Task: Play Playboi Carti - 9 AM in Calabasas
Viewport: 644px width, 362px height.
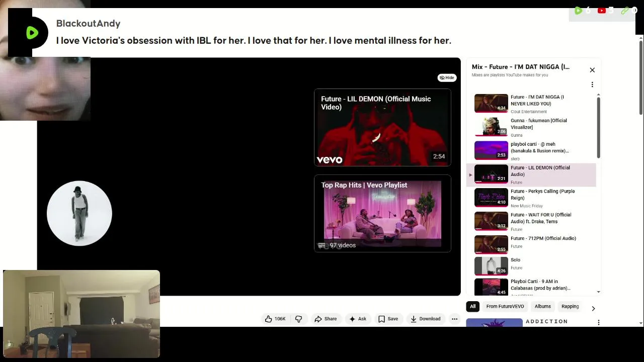Action: pos(540,285)
